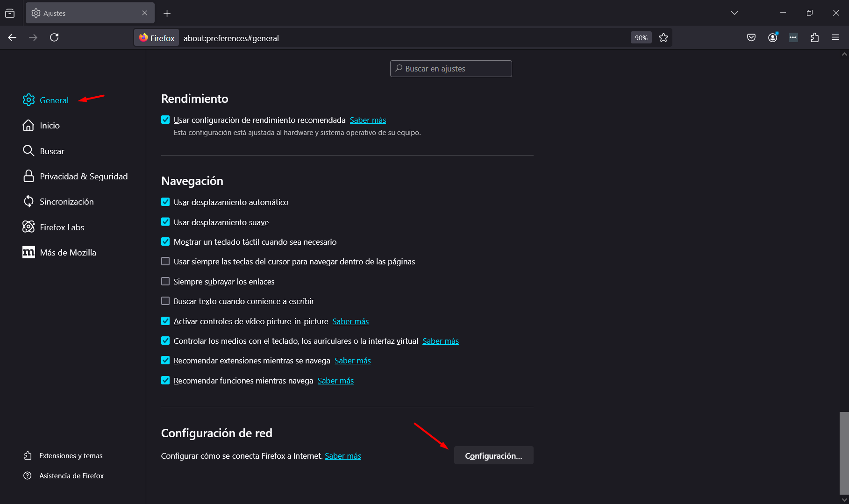Enable Siempre subrayar los enlaces

pyautogui.click(x=165, y=281)
